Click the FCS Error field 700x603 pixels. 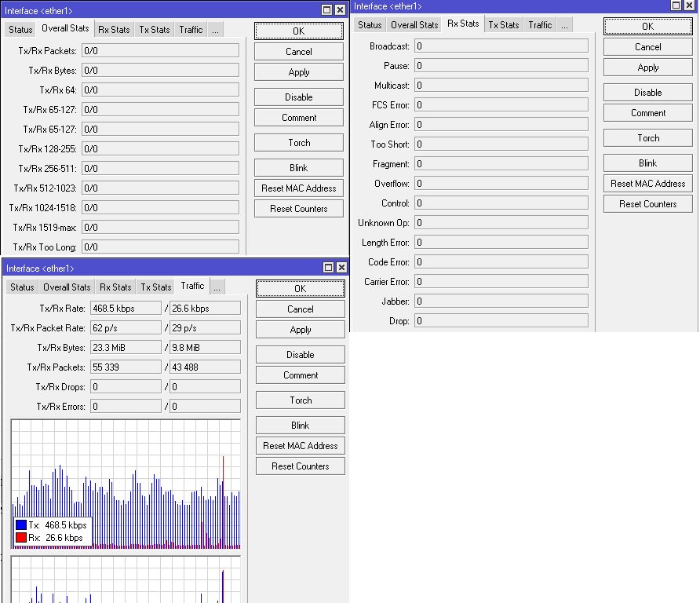[501, 105]
